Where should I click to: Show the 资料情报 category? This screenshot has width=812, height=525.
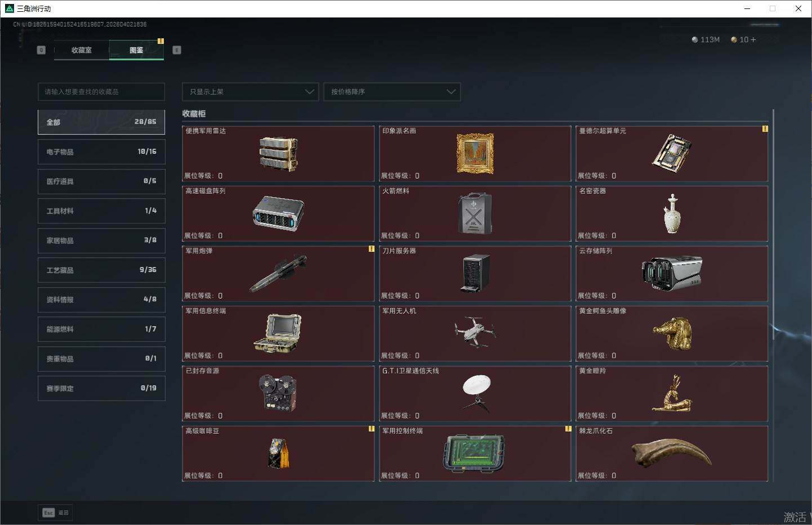101,300
